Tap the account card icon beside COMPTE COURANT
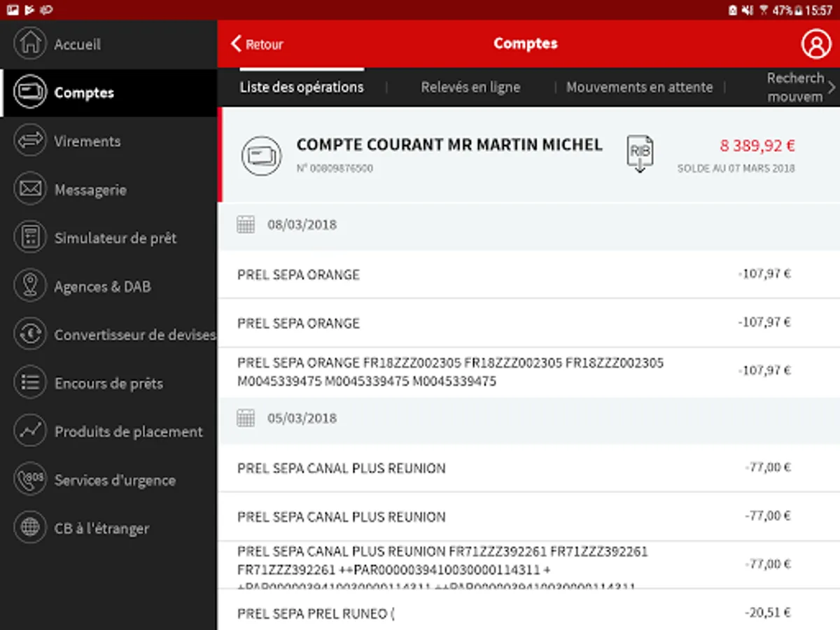840x630 pixels. [261, 155]
